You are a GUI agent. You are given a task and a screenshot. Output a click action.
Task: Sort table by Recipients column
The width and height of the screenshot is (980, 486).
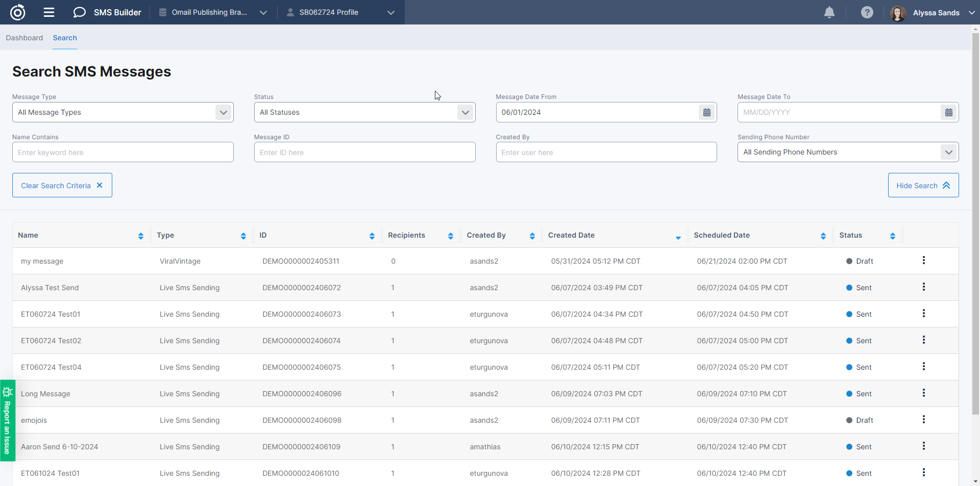(450, 236)
